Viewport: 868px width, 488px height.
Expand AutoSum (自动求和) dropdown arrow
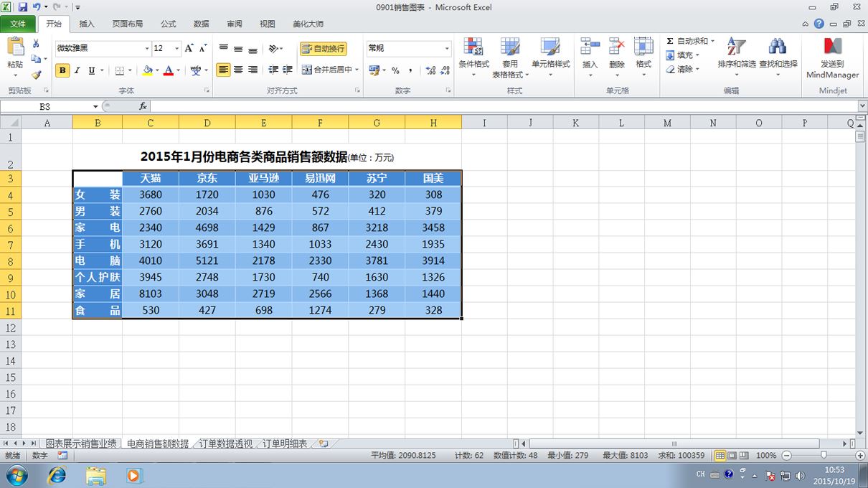click(x=712, y=41)
